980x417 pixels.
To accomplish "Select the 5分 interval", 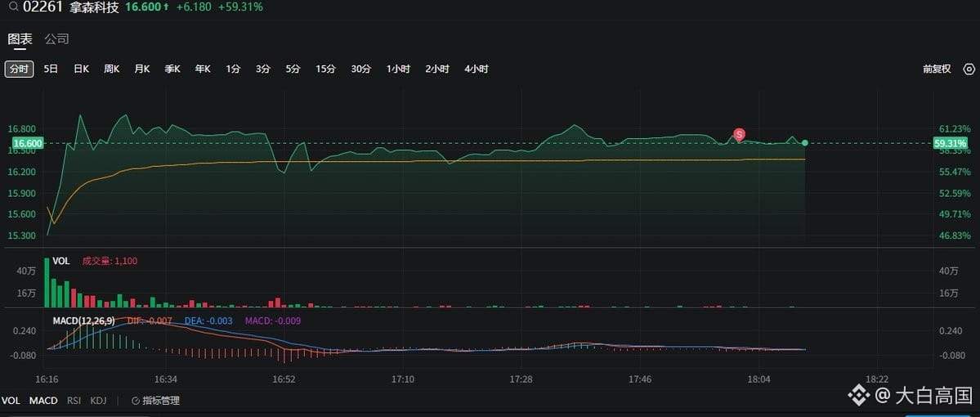I will (293, 69).
